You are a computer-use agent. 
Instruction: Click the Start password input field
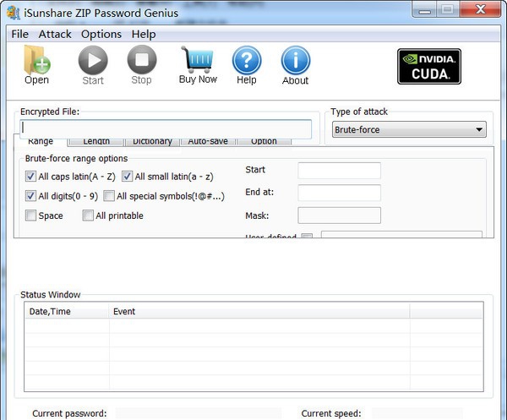tap(339, 171)
